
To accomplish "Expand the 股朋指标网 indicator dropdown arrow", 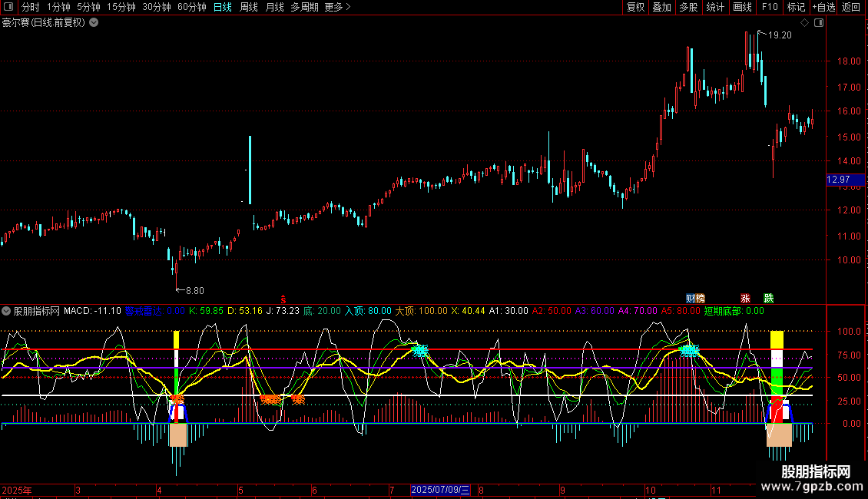I will click(x=7, y=311).
